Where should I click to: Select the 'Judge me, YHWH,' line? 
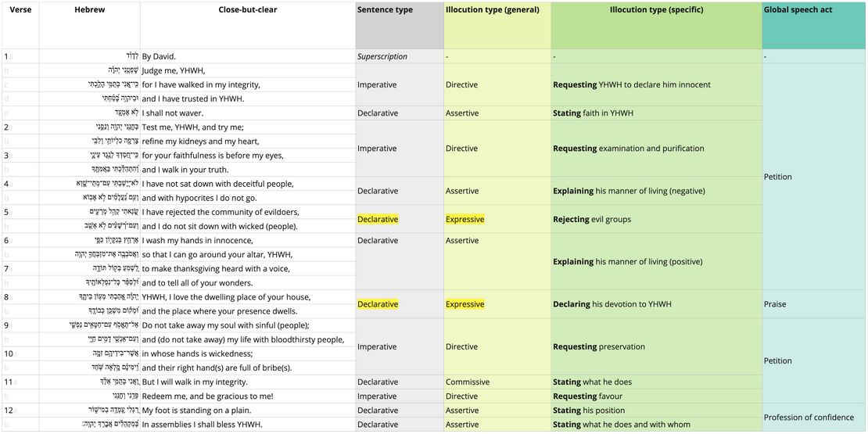174,70
